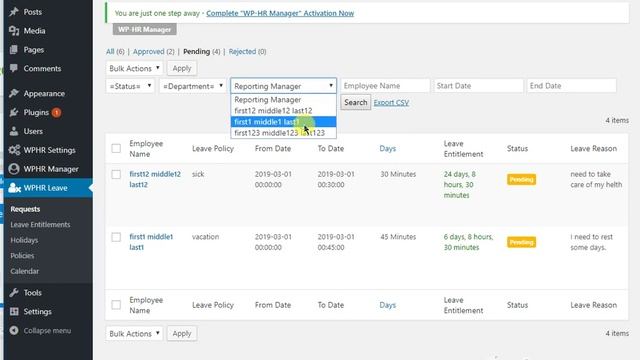
Task: Open Policies submenu item
Action: (22, 256)
